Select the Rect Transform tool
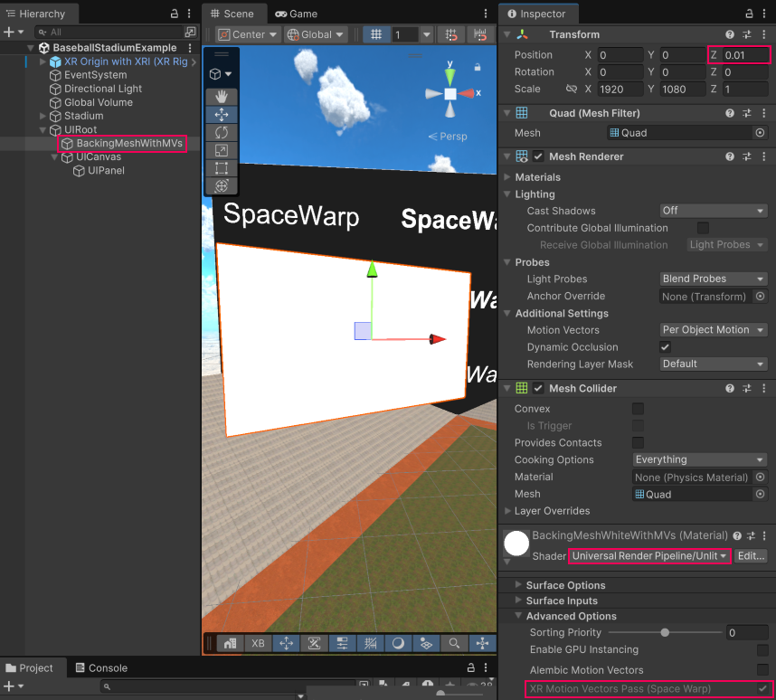Screen dimensions: 776x700 222,167
